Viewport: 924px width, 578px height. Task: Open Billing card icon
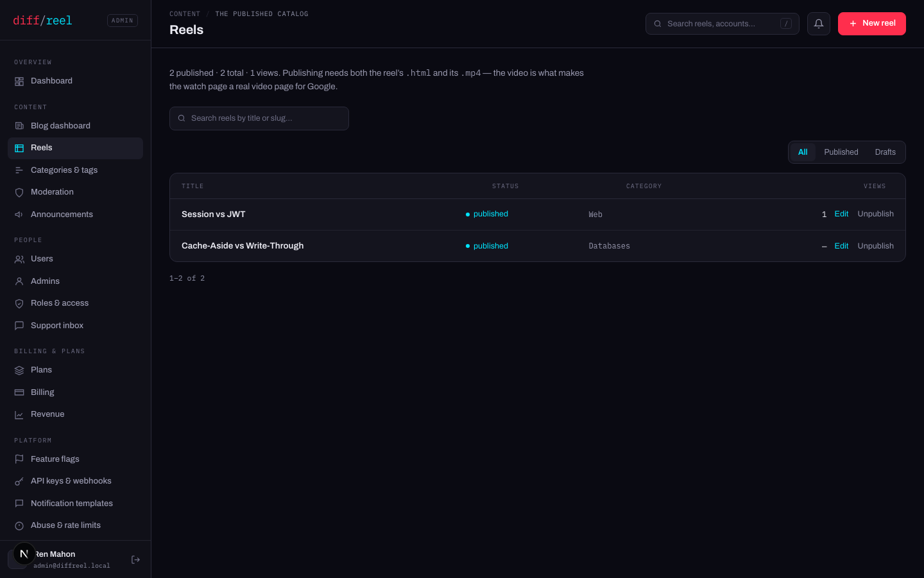coord(19,392)
